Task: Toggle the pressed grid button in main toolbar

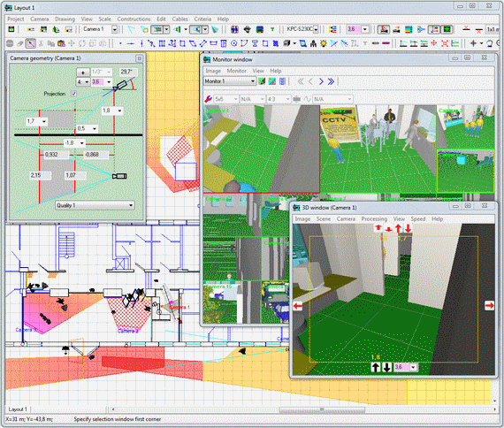Action: [447, 29]
